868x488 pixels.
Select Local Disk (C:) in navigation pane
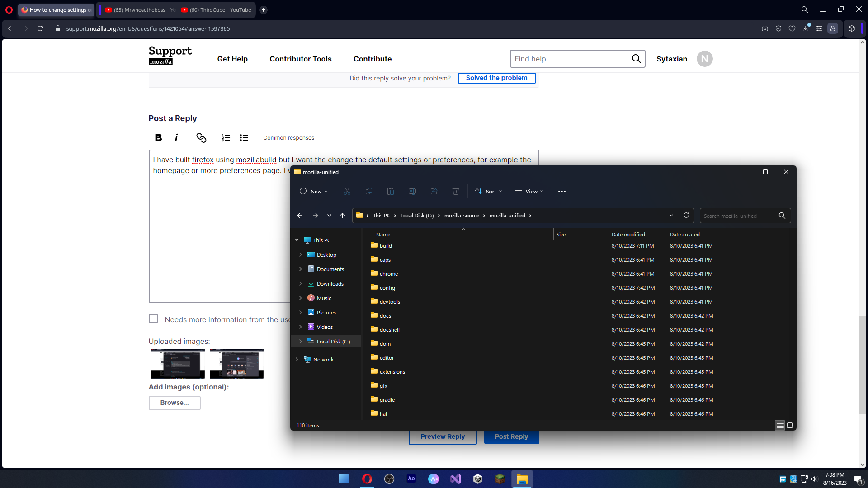point(326,341)
